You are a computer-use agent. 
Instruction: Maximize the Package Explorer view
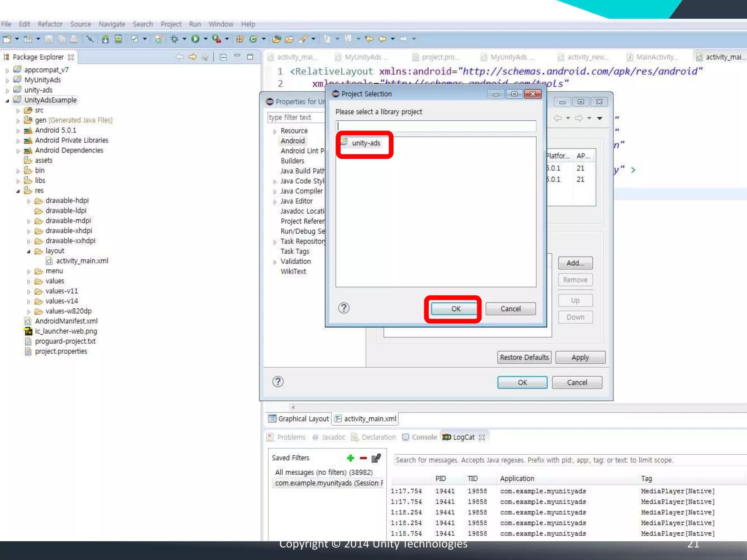250,57
